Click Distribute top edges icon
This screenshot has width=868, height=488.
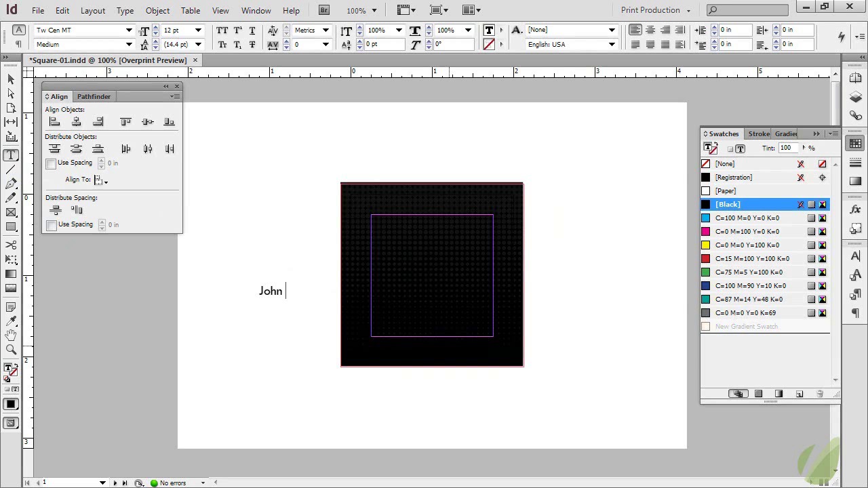coord(55,149)
